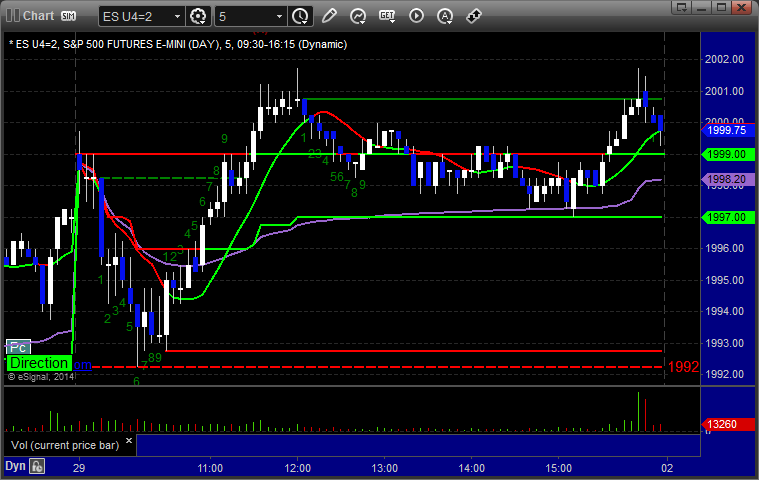Click the red 1992 level label

click(683, 367)
